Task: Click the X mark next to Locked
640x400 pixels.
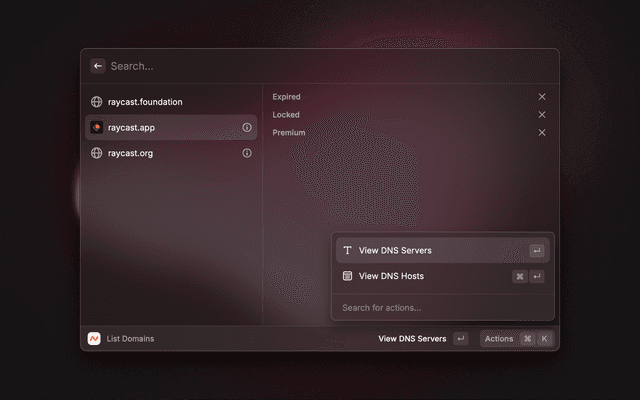Action: coord(542,115)
